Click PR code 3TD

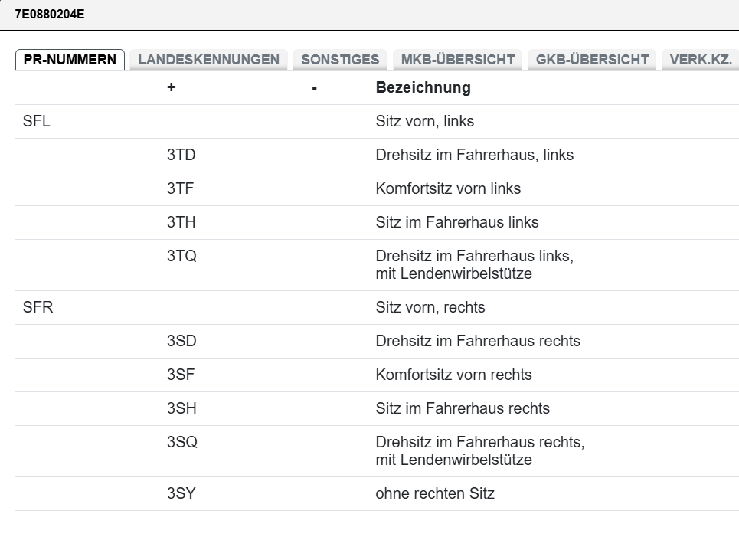point(181,155)
